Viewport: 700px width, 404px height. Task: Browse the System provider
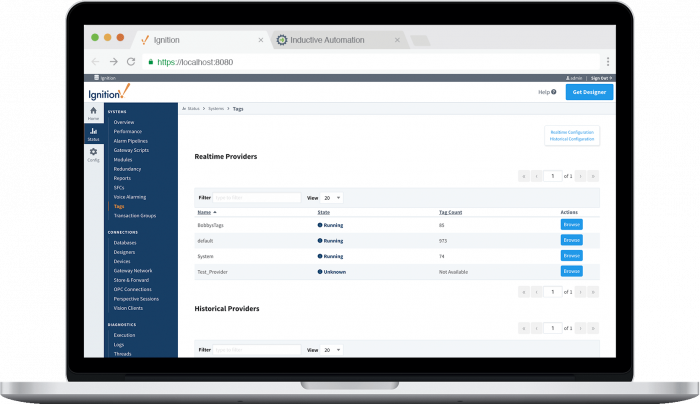pos(571,256)
